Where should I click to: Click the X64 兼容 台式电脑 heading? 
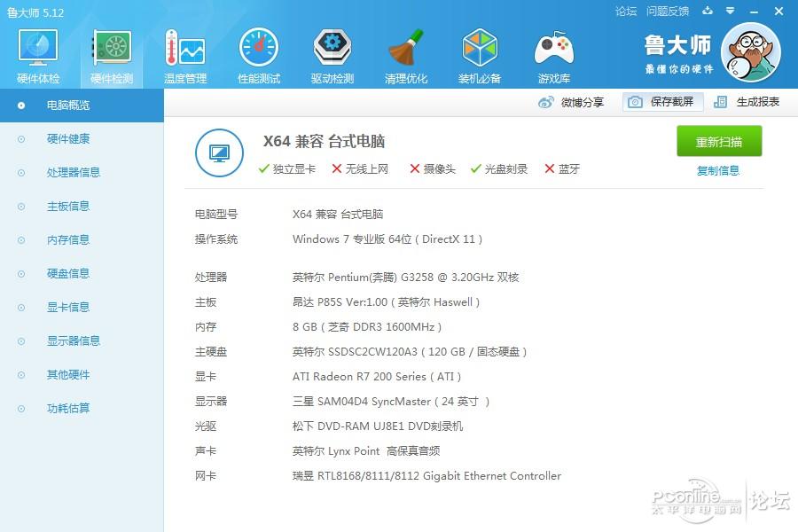click(324, 141)
